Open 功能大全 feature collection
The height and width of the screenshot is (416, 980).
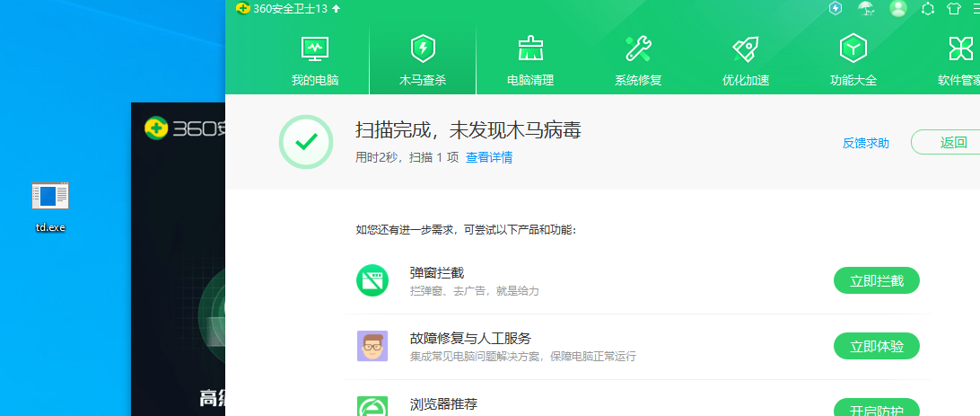[853, 61]
